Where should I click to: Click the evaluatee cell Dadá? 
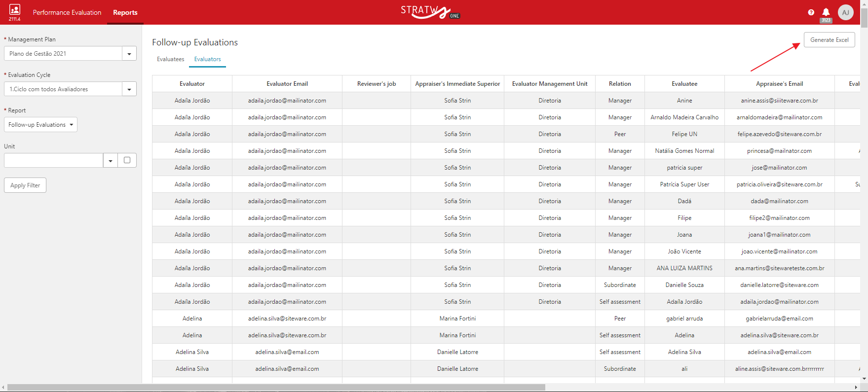pos(684,201)
